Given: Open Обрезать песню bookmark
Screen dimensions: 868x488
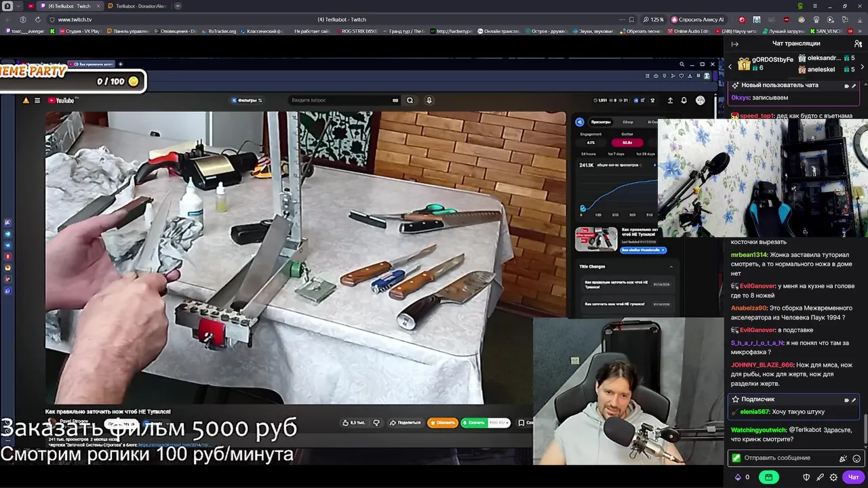Looking at the screenshot, I should click(x=642, y=31).
